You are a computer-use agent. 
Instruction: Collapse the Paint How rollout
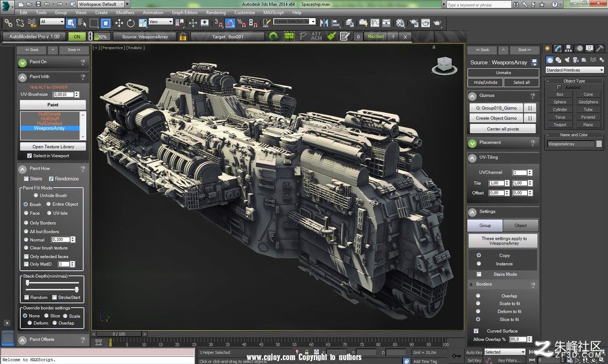tap(23, 169)
